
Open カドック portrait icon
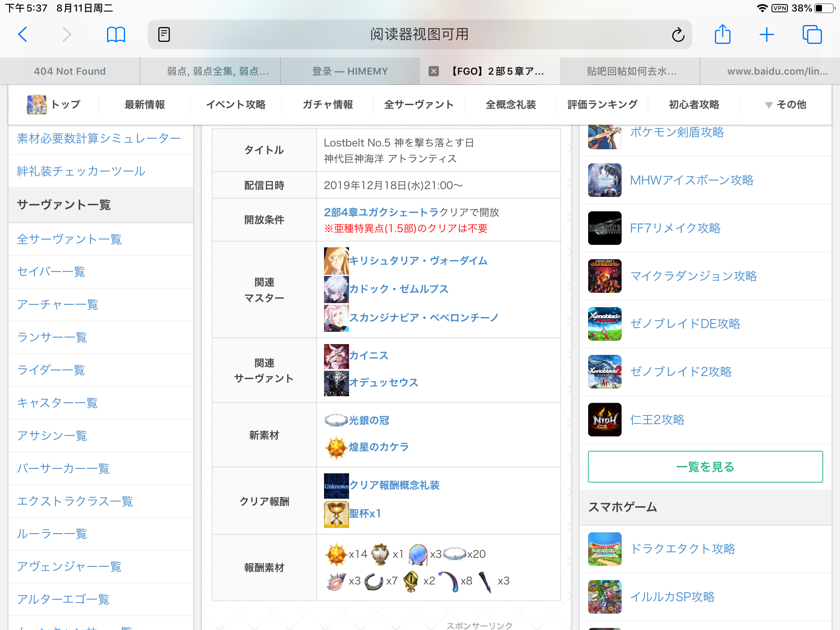click(x=336, y=289)
